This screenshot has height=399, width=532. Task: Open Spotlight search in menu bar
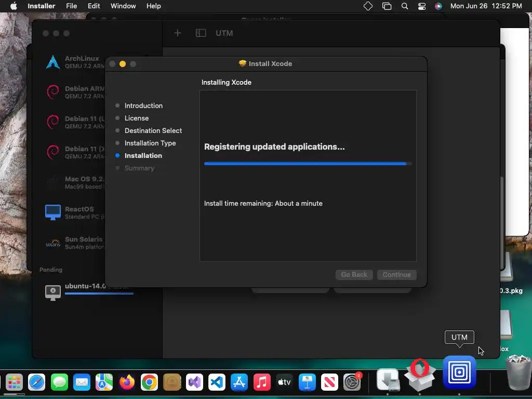[404, 6]
